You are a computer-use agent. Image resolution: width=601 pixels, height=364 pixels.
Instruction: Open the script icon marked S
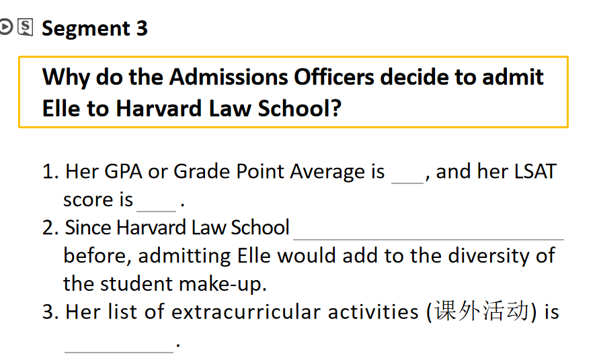tap(25, 28)
